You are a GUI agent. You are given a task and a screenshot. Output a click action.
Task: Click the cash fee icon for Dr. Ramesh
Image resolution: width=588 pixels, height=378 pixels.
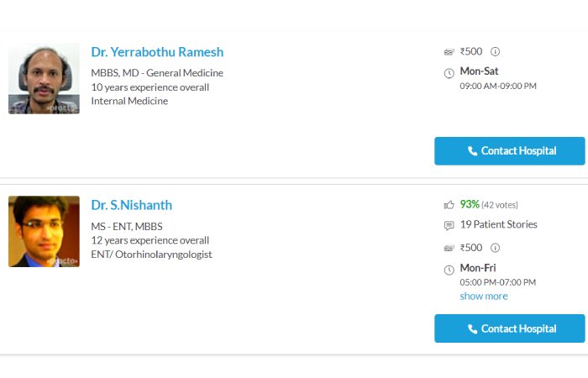pyautogui.click(x=449, y=52)
